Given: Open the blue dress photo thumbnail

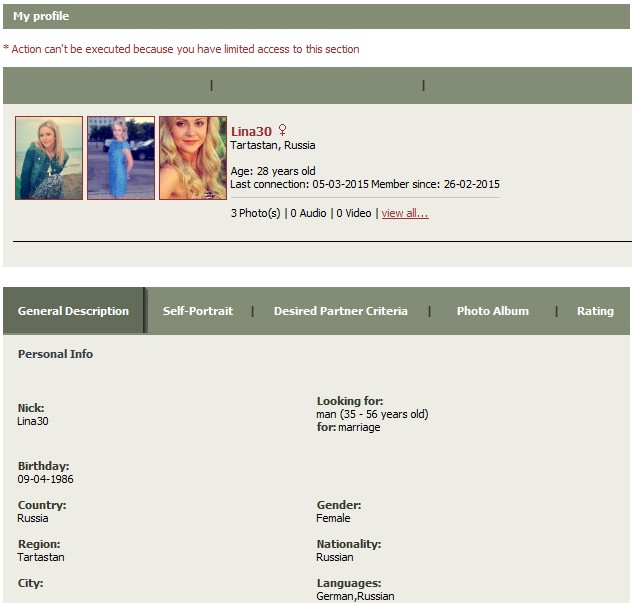Looking at the screenshot, I should click(x=121, y=158).
